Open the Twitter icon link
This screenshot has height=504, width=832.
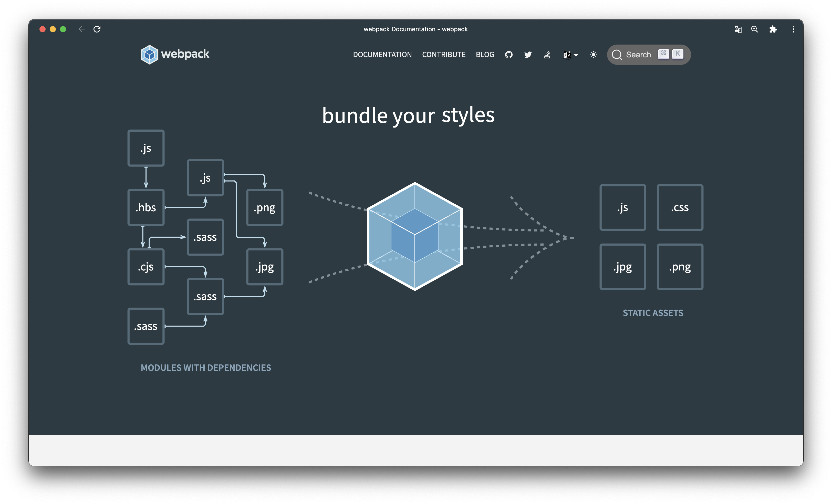(x=528, y=55)
